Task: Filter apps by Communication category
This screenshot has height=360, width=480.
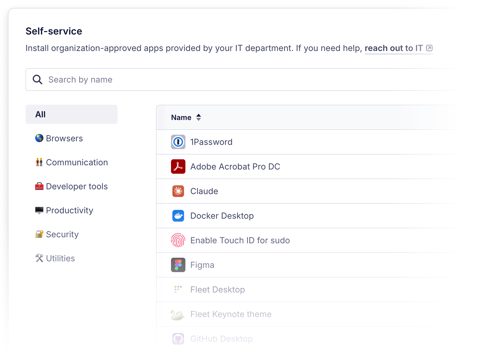Action: click(x=77, y=162)
